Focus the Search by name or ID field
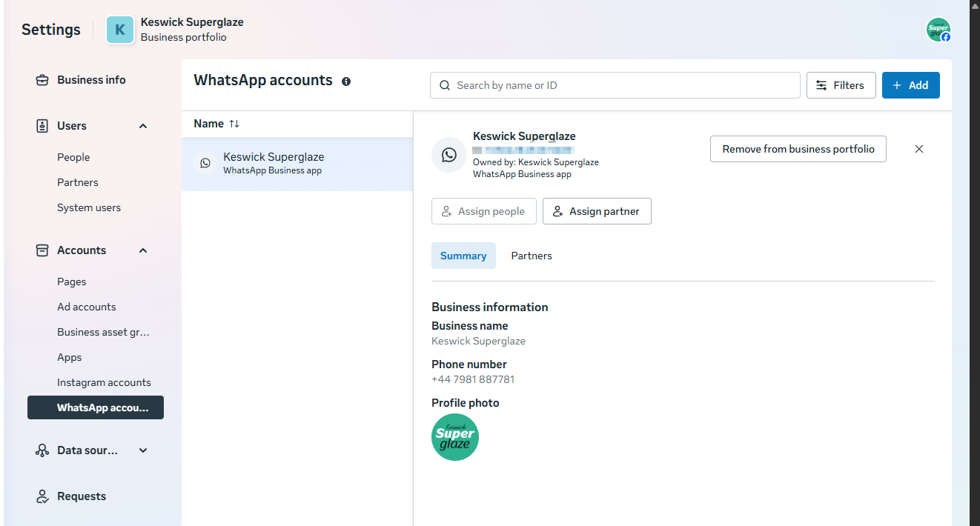Viewport: 980px width, 526px height. (615, 85)
